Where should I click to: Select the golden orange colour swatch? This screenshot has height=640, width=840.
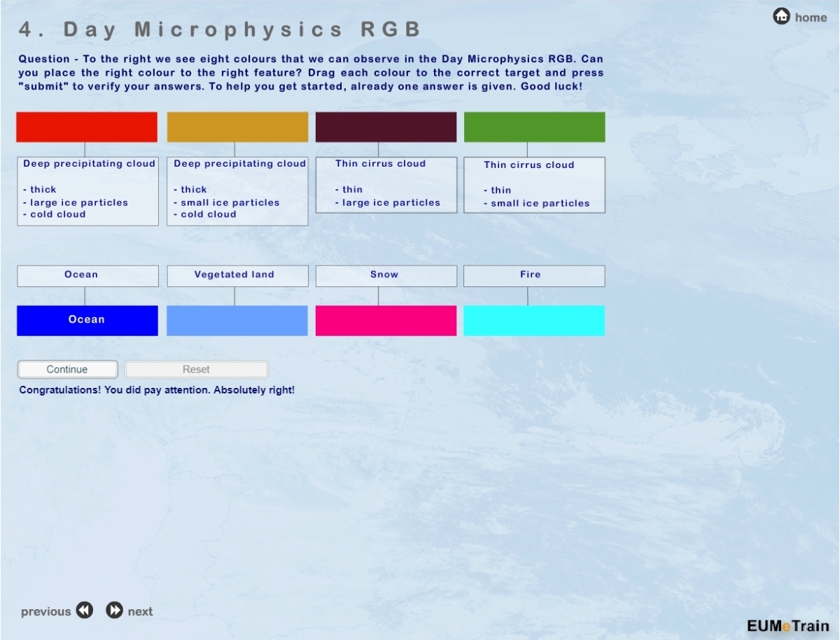tap(237, 127)
